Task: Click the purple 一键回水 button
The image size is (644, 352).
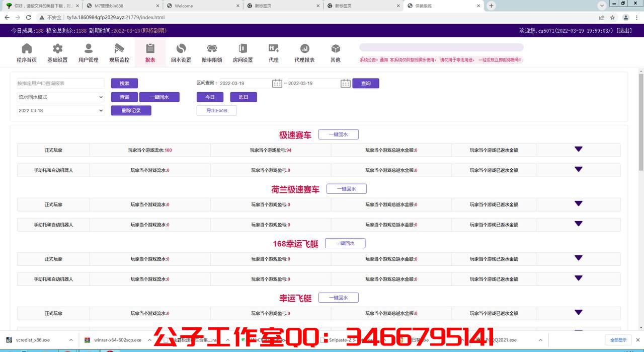Action: (159, 97)
